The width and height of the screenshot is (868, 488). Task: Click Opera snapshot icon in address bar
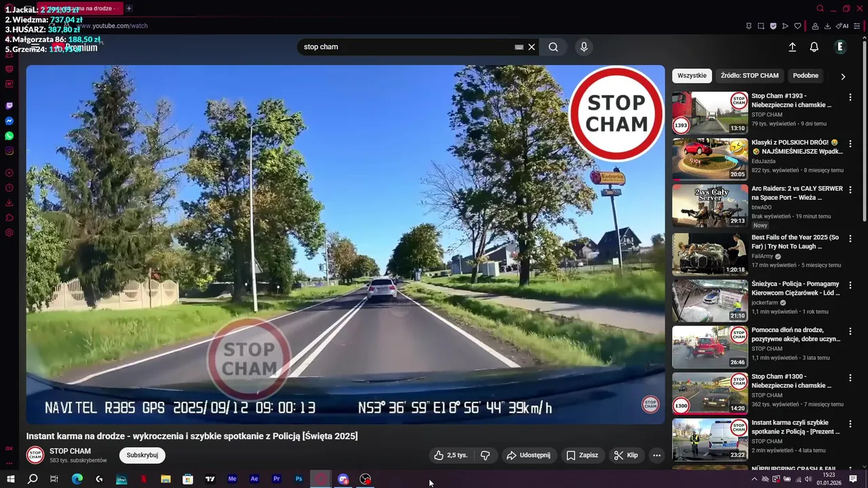(x=761, y=26)
